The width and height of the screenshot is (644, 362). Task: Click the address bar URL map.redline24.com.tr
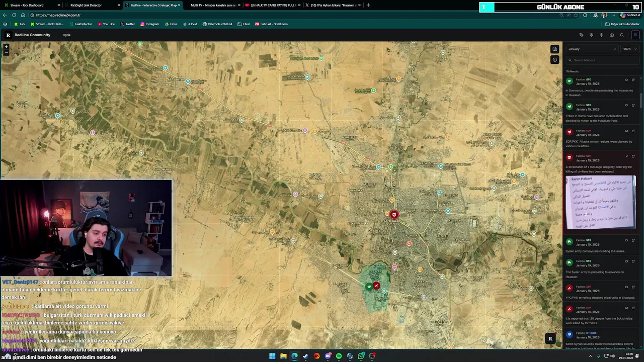58,15
